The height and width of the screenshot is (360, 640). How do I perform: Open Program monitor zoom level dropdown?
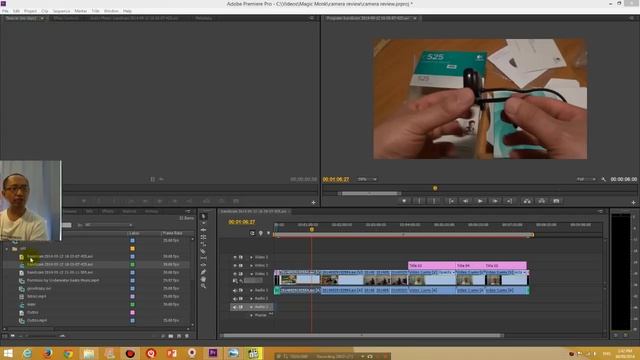tap(367, 179)
